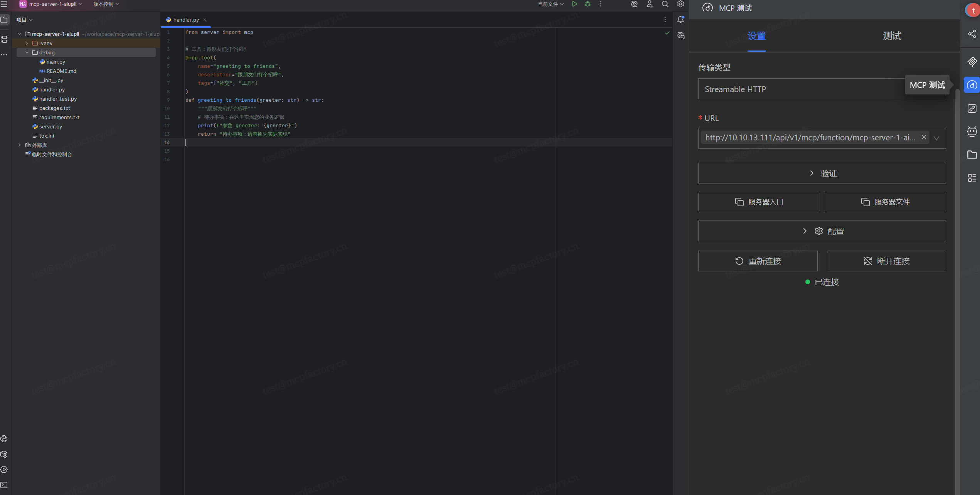Clear the URL field with X
Screen dimensions: 980x495
(924, 137)
